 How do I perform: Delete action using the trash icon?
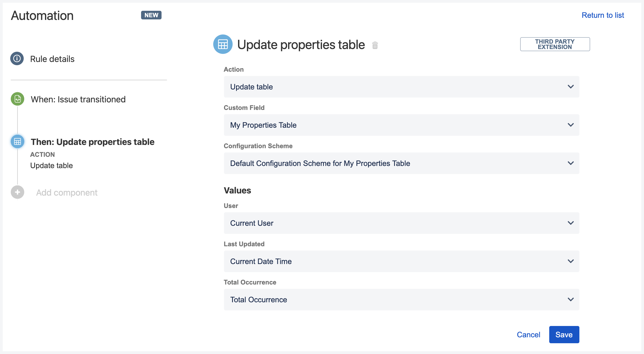coord(375,45)
